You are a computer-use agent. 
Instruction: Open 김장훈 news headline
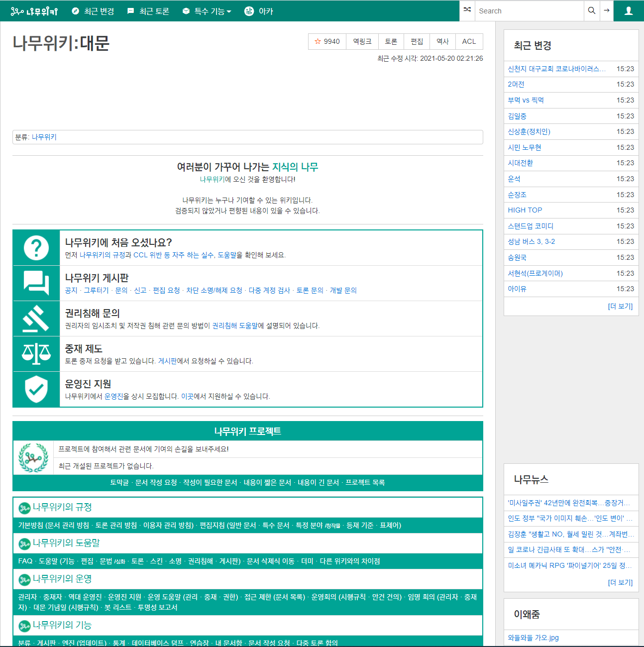[571, 534]
